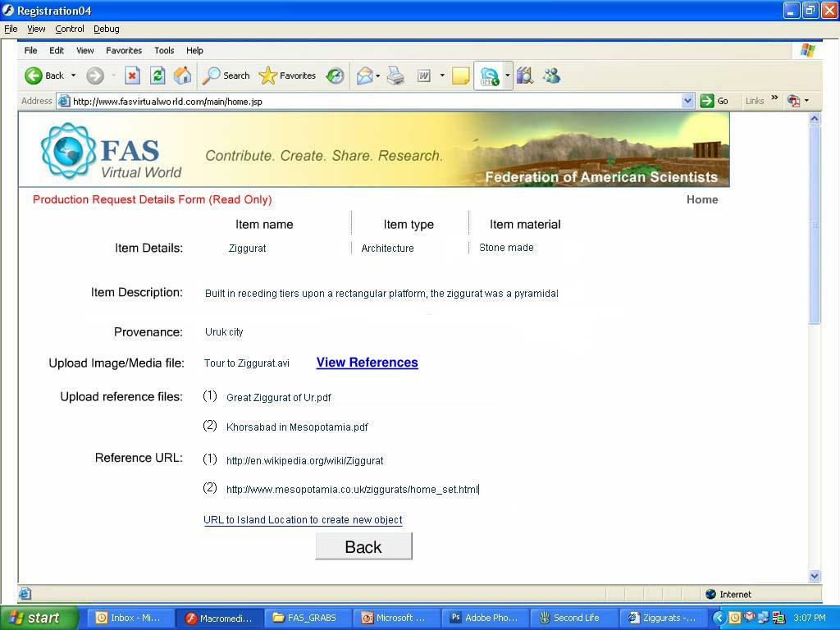The image size is (840, 630).
Task: Expand the address bar URL dropdown
Action: [688, 101]
